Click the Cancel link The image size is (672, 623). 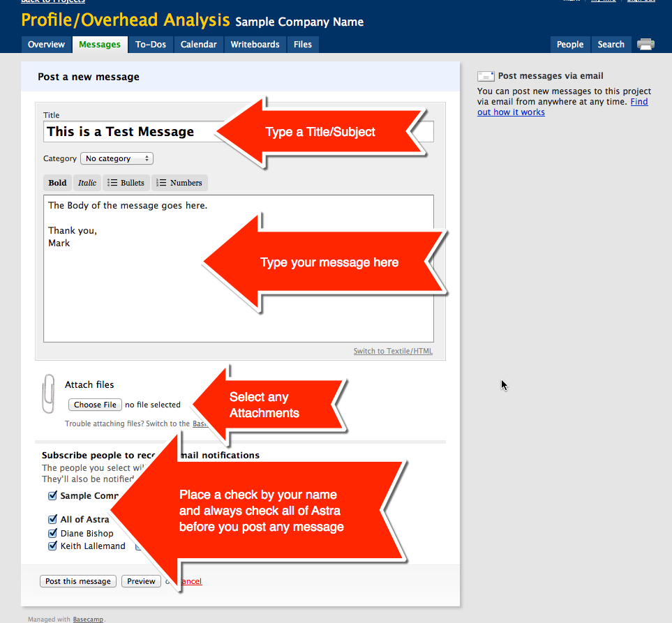coord(191,581)
